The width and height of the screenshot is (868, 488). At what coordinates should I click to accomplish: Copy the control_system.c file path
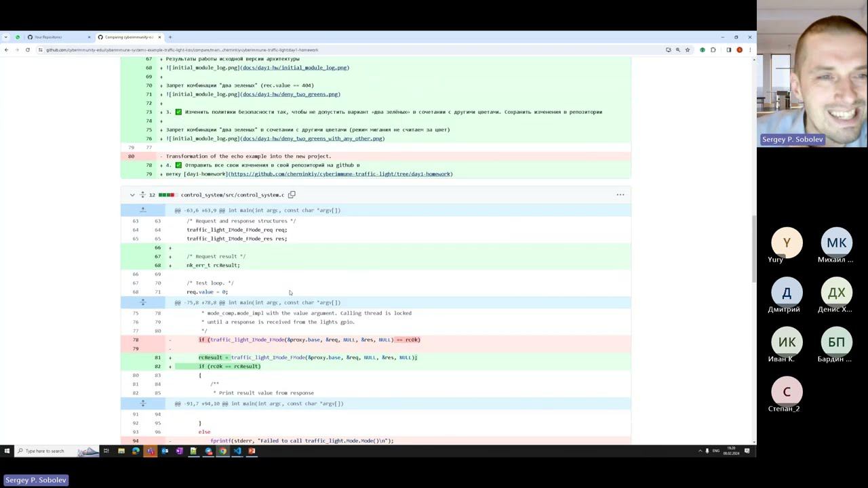coord(292,195)
